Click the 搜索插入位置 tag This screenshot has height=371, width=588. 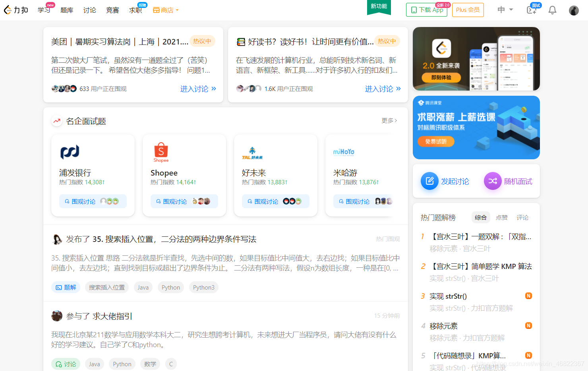(x=107, y=287)
